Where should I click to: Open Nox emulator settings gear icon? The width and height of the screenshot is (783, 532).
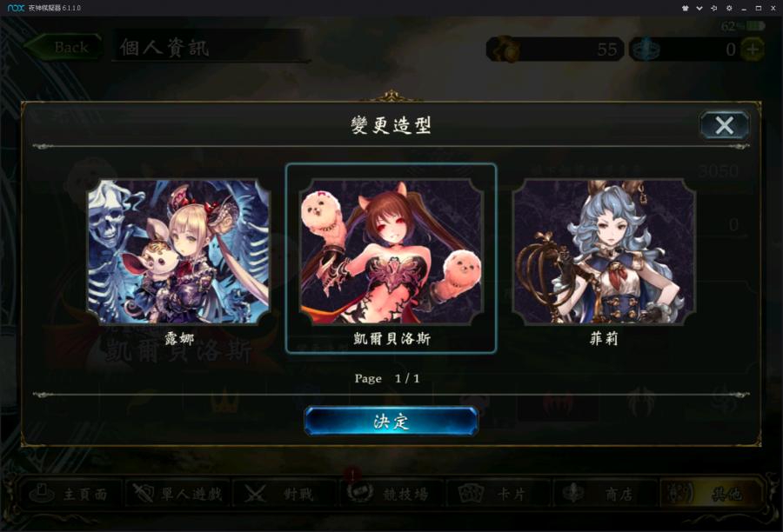tap(729, 8)
